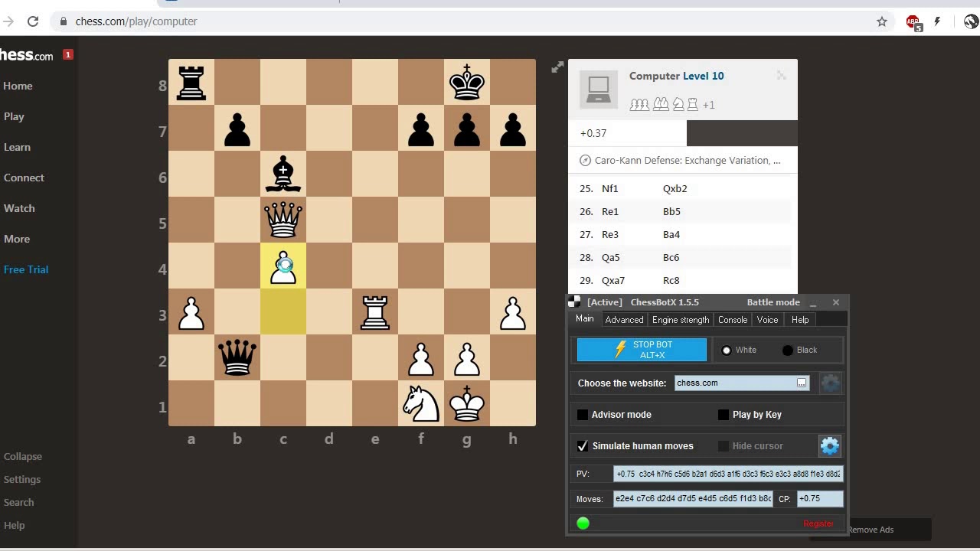The width and height of the screenshot is (980, 551).
Task: Uncheck Simulate human moves
Action: tap(583, 446)
